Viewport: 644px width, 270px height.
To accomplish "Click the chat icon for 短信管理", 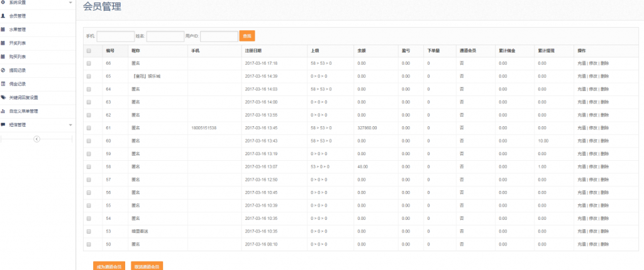I will [x=3, y=124].
